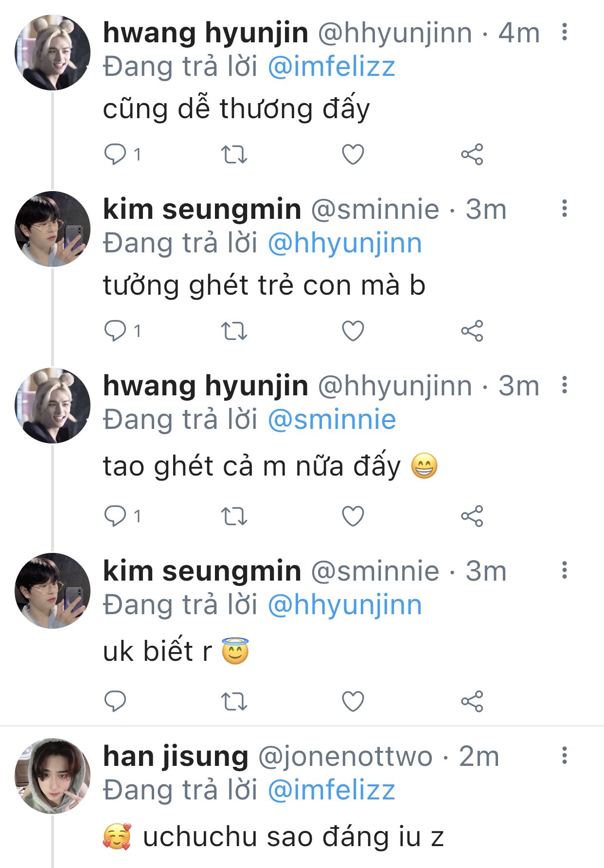The image size is (604, 868).
Task: View han jisung's profile picture
Action: [x=53, y=776]
